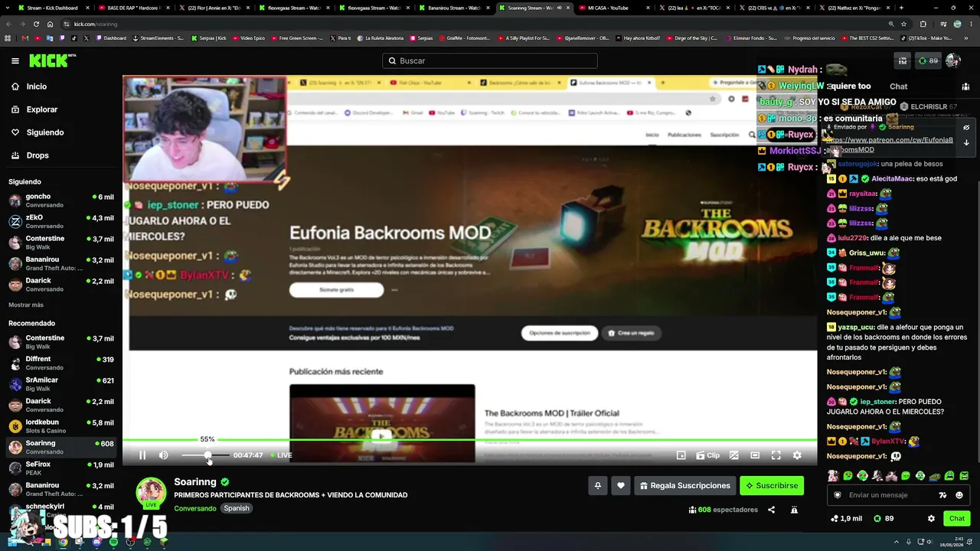980x551 pixels.
Task: Enter fullscreen mode
Action: 776,455
